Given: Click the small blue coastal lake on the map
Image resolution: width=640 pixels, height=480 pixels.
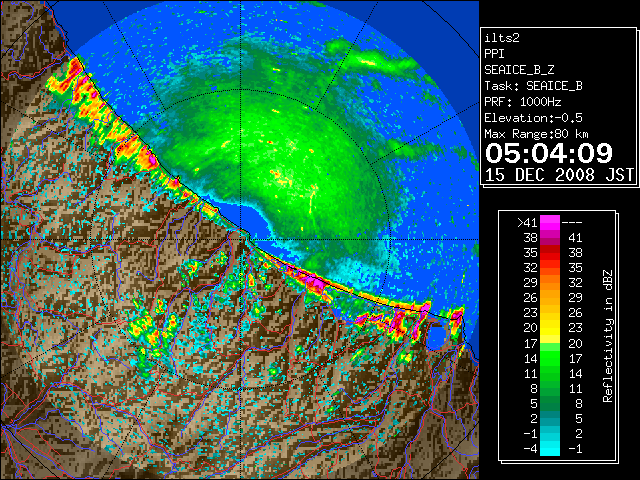Looking at the screenshot, I should [436, 338].
